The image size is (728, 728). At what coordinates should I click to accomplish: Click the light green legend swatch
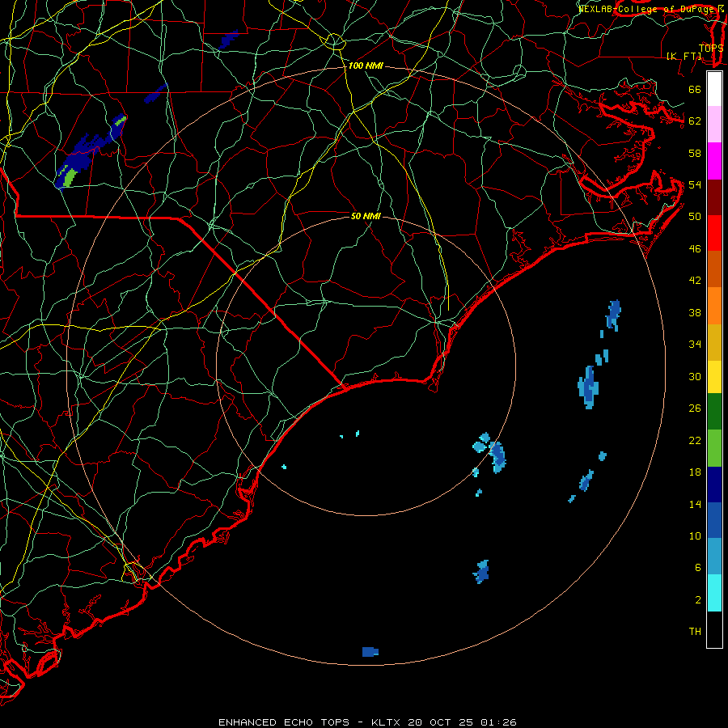714,448
